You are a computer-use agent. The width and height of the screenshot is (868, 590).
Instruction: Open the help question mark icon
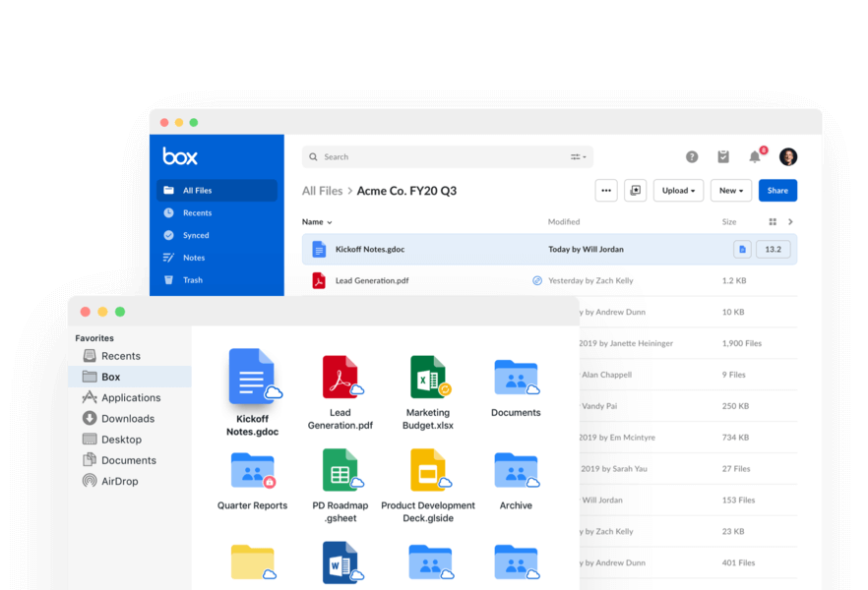coord(692,157)
